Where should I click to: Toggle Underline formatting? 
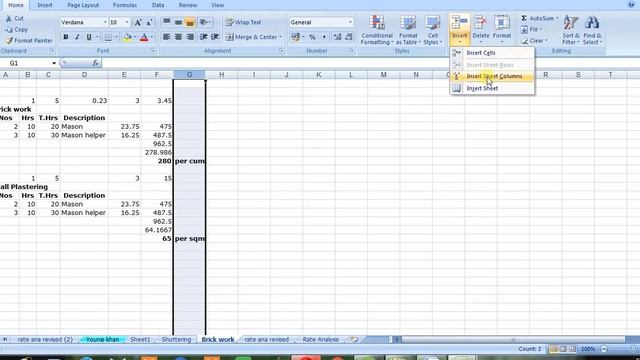(89, 37)
